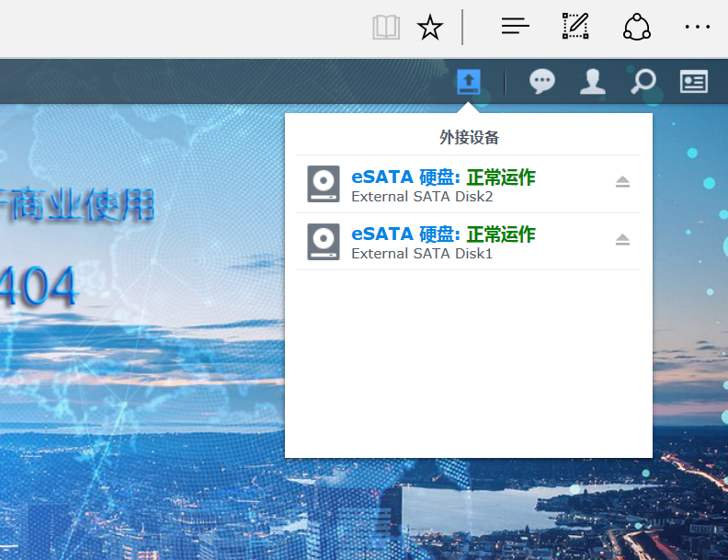Click 正常运作 status of Disk1
Viewport: 728px width, 560px height.
(501, 234)
